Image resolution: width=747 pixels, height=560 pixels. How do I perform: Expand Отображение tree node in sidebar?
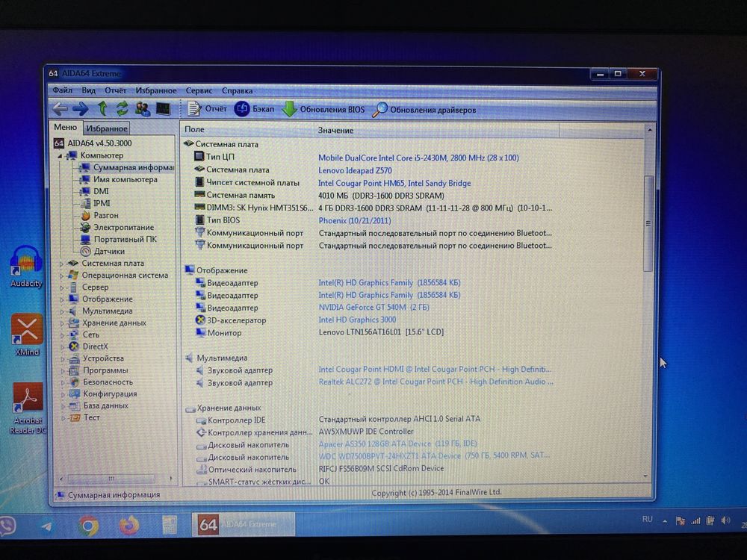coord(61,299)
